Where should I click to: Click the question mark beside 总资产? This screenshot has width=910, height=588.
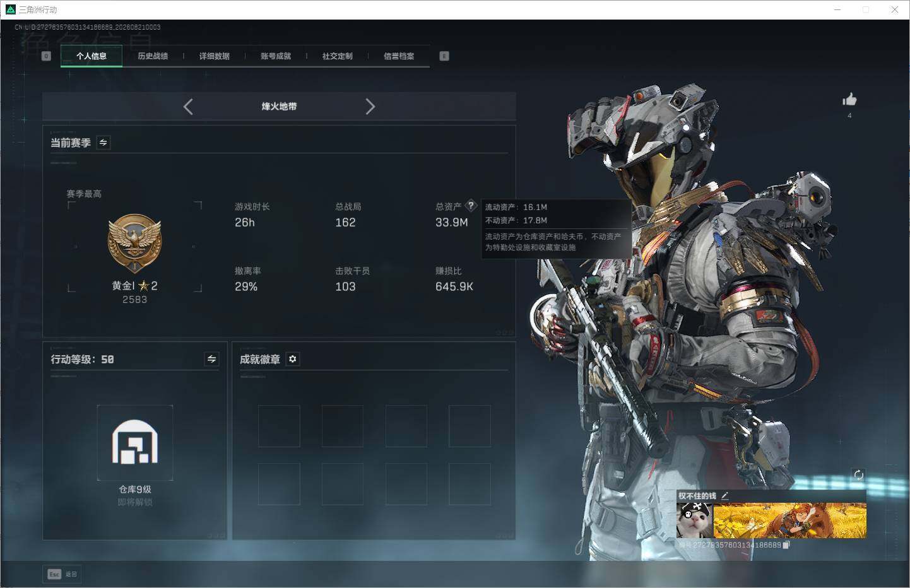tap(471, 206)
